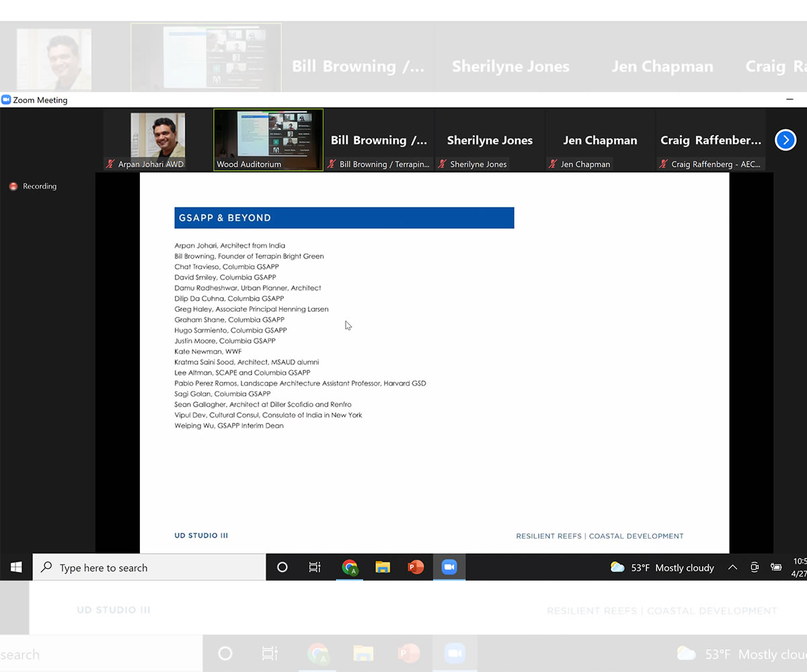Show next participants with the blue arrow
This screenshot has height=672, width=807.
click(785, 140)
